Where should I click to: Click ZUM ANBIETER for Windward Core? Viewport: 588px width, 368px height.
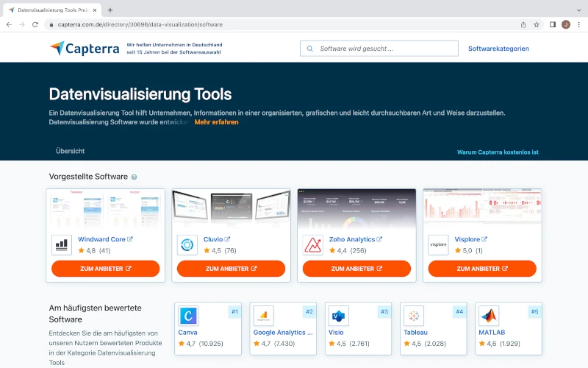pyautogui.click(x=105, y=269)
